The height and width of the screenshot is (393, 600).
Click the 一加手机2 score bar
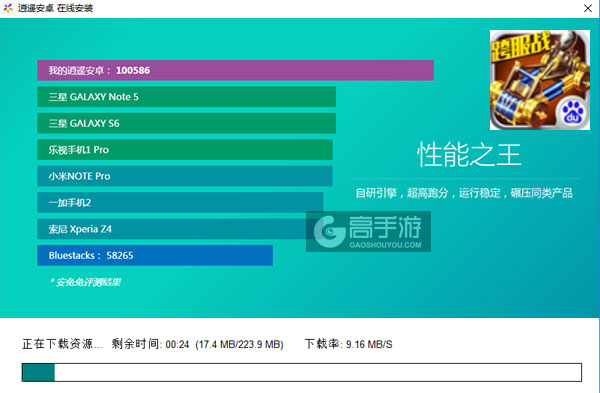point(180,202)
